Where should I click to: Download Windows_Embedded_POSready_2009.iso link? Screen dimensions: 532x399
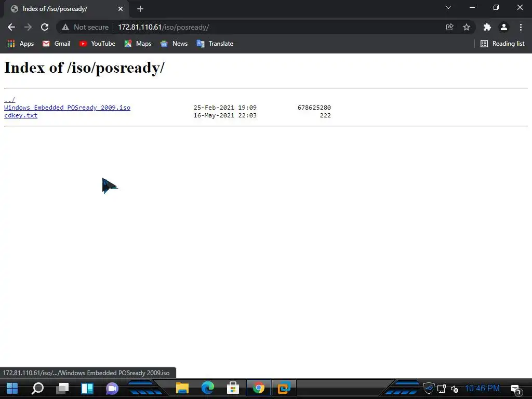pos(67,108)
